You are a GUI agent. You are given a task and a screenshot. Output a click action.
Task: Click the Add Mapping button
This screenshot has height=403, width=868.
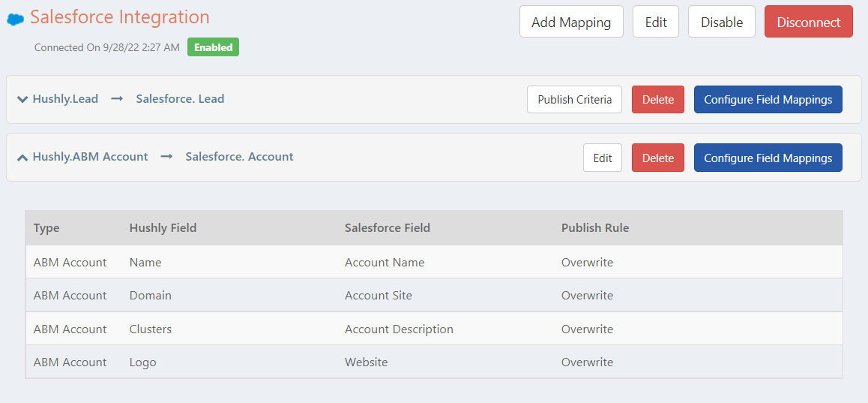point(571,22)
